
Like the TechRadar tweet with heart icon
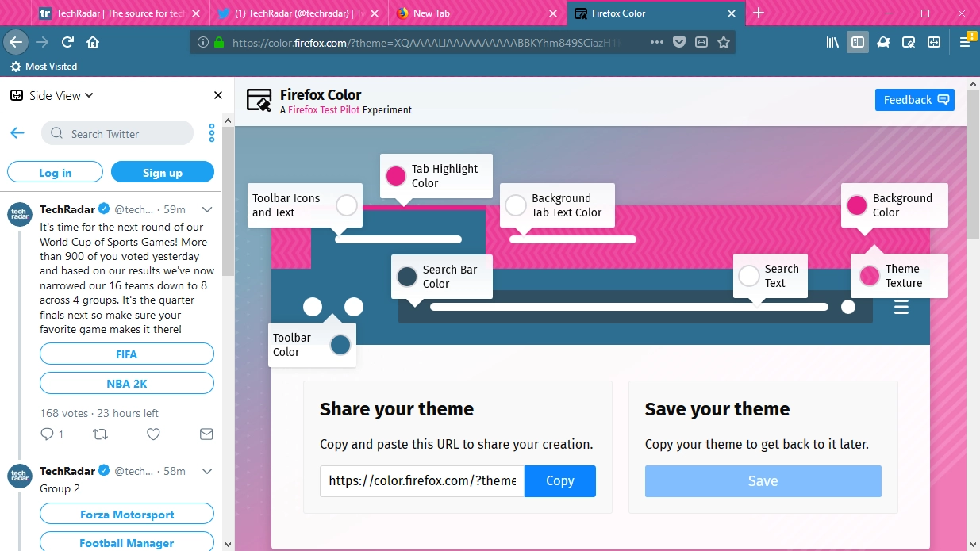click(x=154, y=434)
